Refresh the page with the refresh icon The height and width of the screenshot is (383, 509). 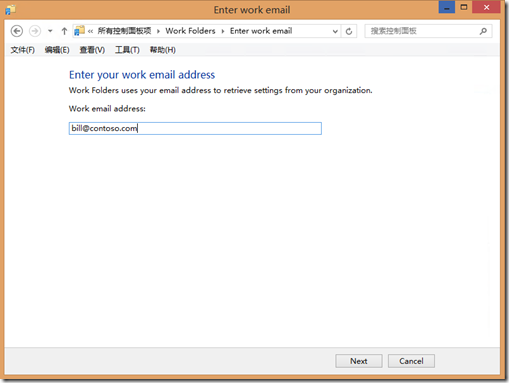(349, 31)
